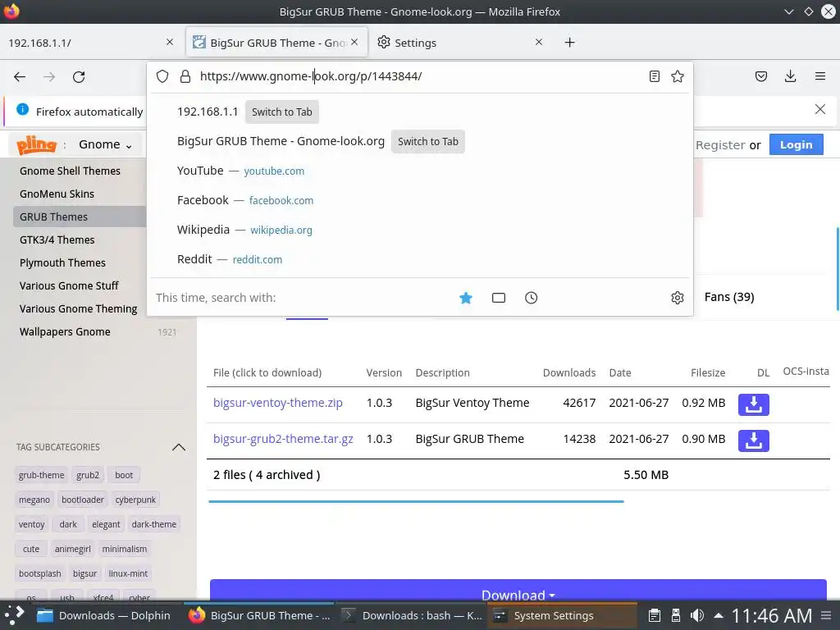The image size is (840, 630).
Task: Select the ventoy tag
Action: coord(32,524)
